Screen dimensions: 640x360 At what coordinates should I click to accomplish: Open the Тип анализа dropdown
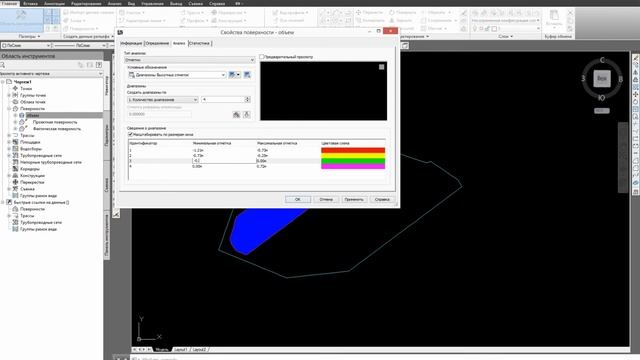[x=189, y=60]
